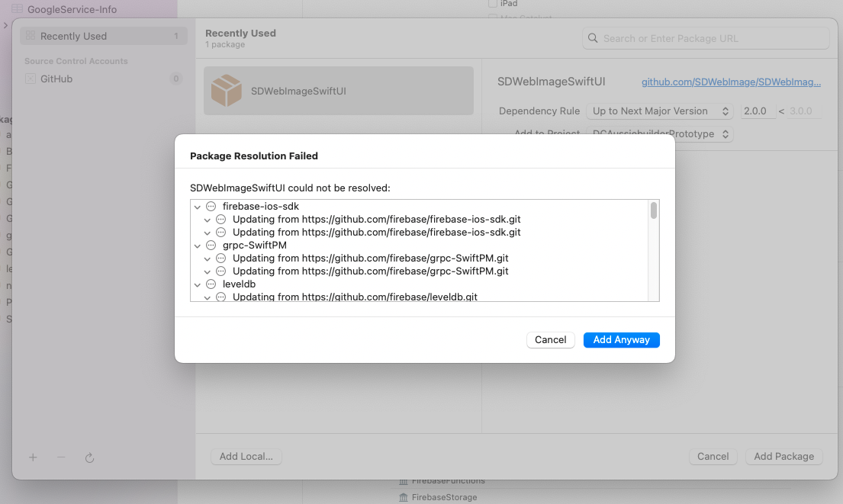The width and height of the screenshot is (843, 504).
Task: Toggle the iPad checkbox in background
Action: click(x=493, y=3)
